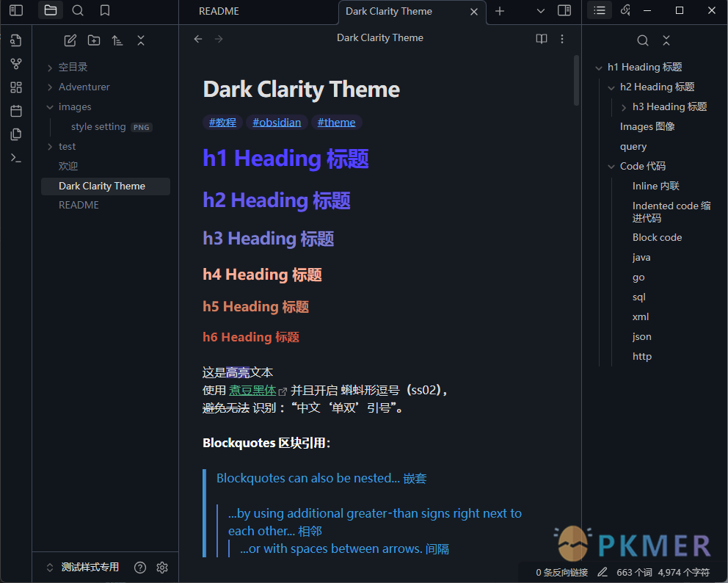728x583 pixels.
Task: Expand h3 Heading 标题 in outline
Action: [624, 107]
